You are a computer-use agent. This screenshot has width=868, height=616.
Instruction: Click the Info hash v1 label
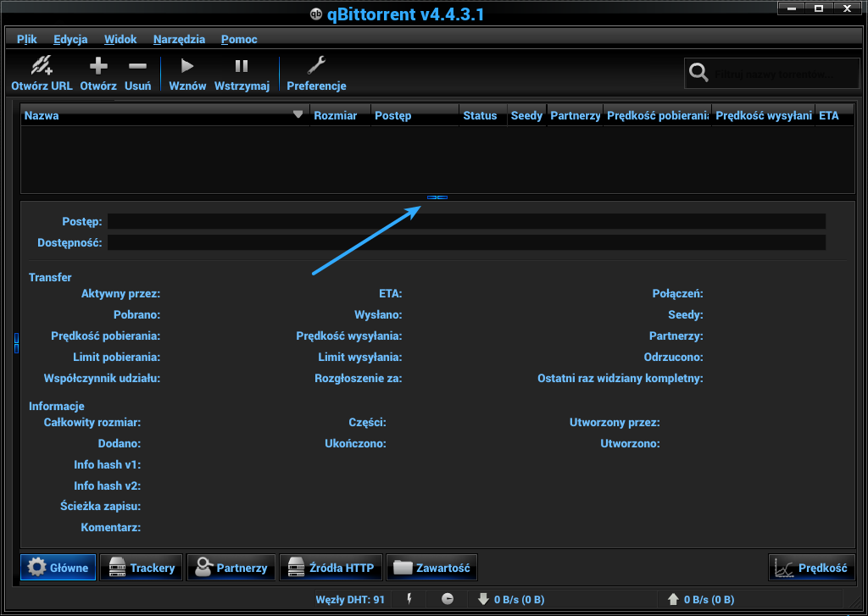click(x=108, y=464)
